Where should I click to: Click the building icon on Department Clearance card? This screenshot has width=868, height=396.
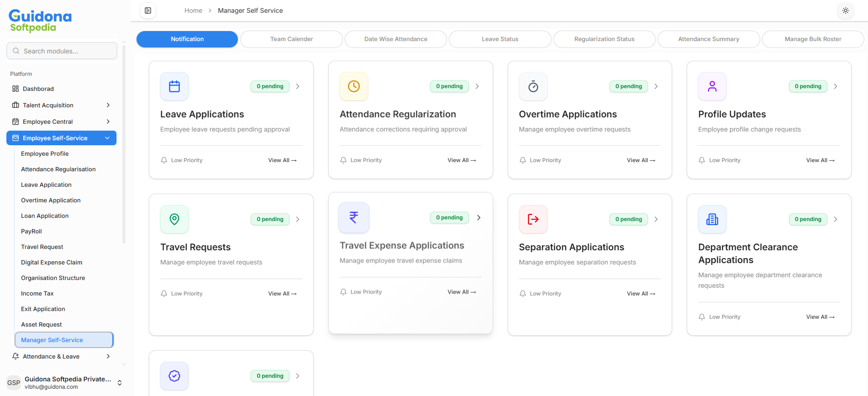[712, 219]
